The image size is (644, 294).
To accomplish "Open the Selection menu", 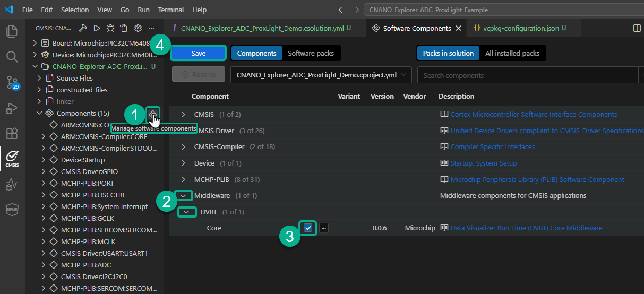I will pyautogui.click(x=75, y=10).
